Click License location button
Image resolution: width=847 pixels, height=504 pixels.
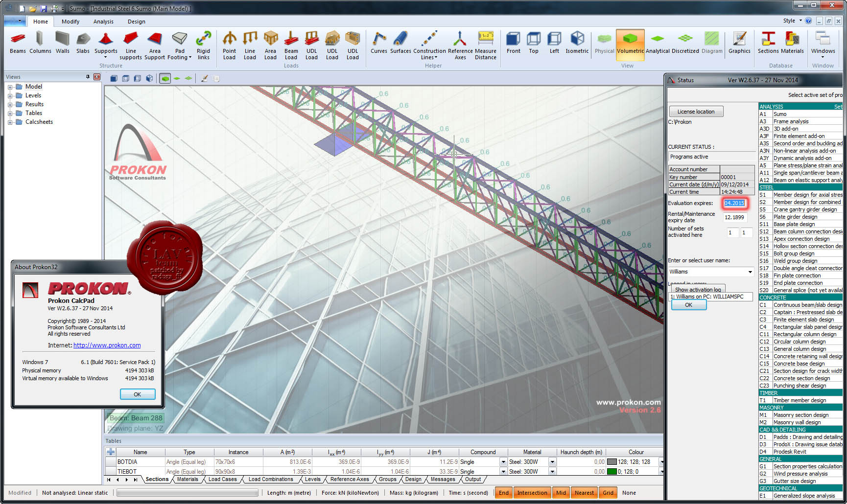pyautogui.click(x=696, y=112)
